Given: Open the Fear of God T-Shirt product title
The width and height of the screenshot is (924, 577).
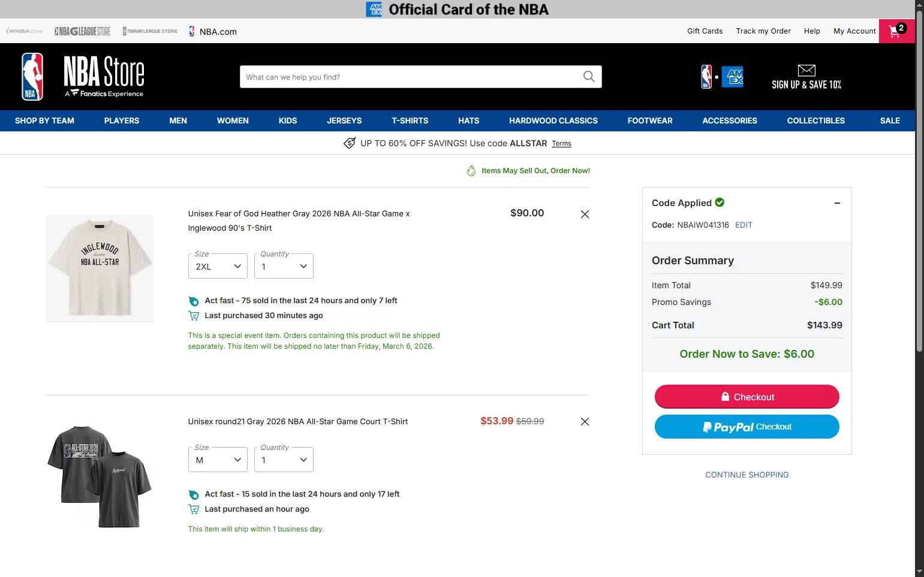Looking at the screenshot, I should pos(299,220).
